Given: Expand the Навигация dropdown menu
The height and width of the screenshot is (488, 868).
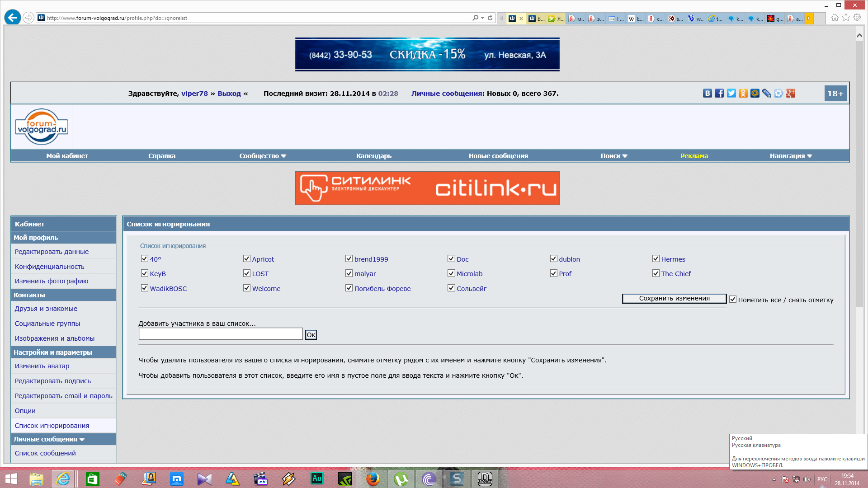Looking at the screenshot, I should [791, 156].
